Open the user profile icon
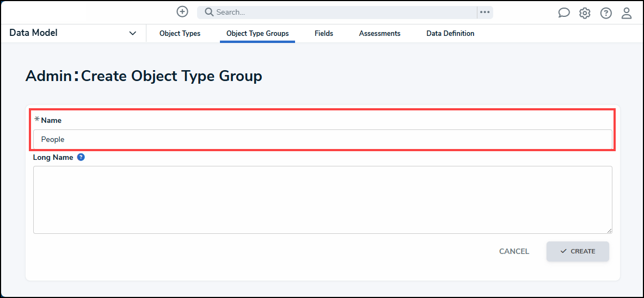This screenshot has width=644, height=298. 627,13
